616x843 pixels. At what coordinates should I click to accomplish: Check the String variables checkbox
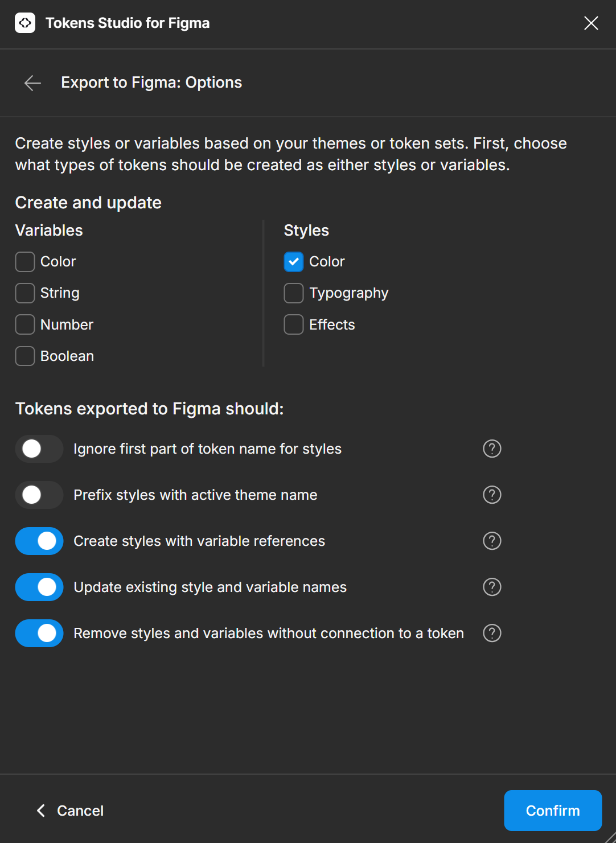[x=25, y=293]
